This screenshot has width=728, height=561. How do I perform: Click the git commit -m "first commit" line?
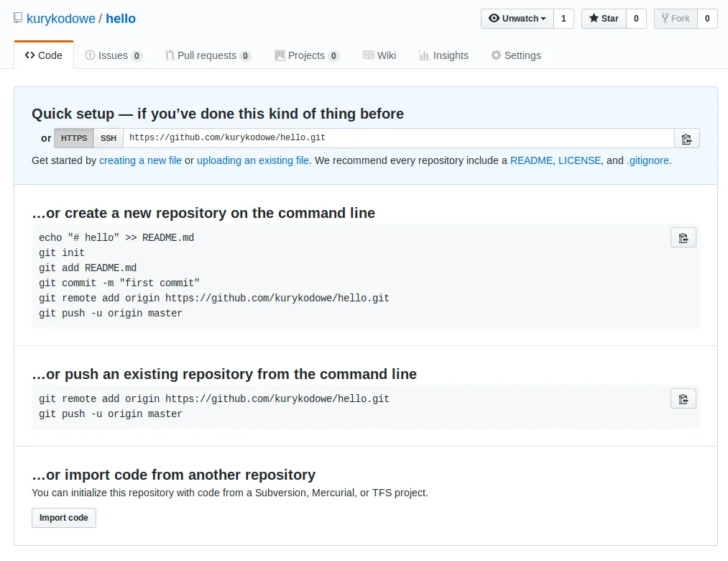119,283
